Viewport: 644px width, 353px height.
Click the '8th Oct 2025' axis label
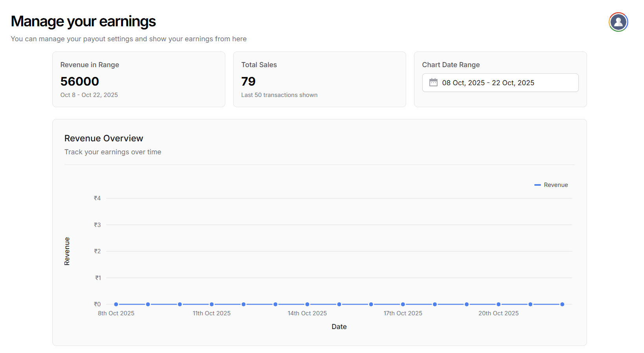click(116, 313)
